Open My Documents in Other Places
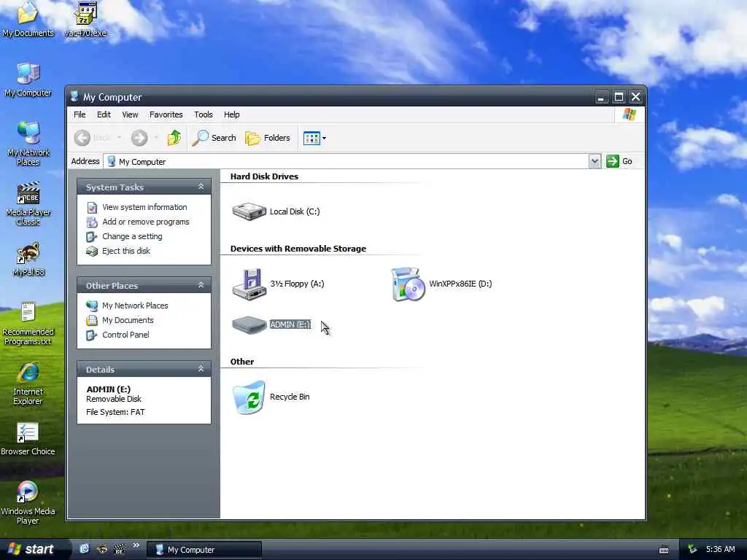747x560 pixels. pos(128,321)
